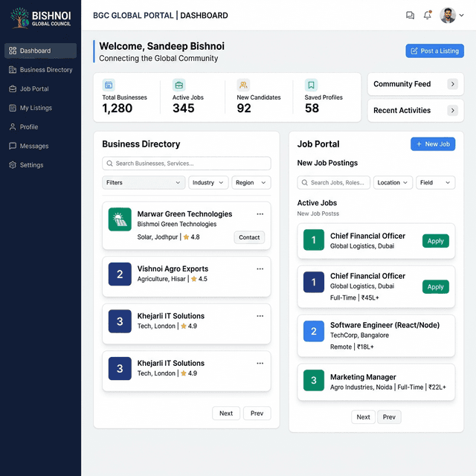Click the Total Businesses stat icon
This screenshot has width=476, height=476.
pos(109,85)
